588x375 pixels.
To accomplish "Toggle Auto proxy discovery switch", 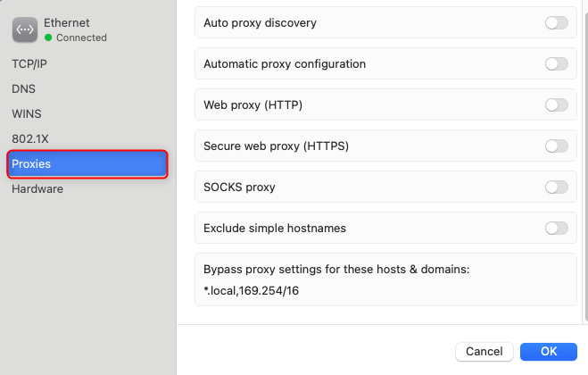I will click(557, 23).
